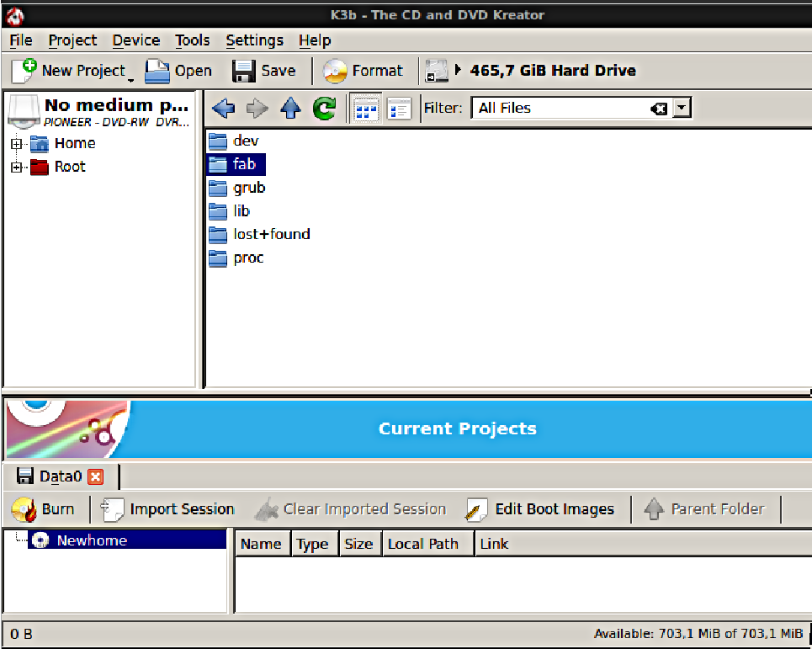Viewport: 812px width, 649px height.
Task: Click the hard drive icon in toolbar
Action: point(437,71)
